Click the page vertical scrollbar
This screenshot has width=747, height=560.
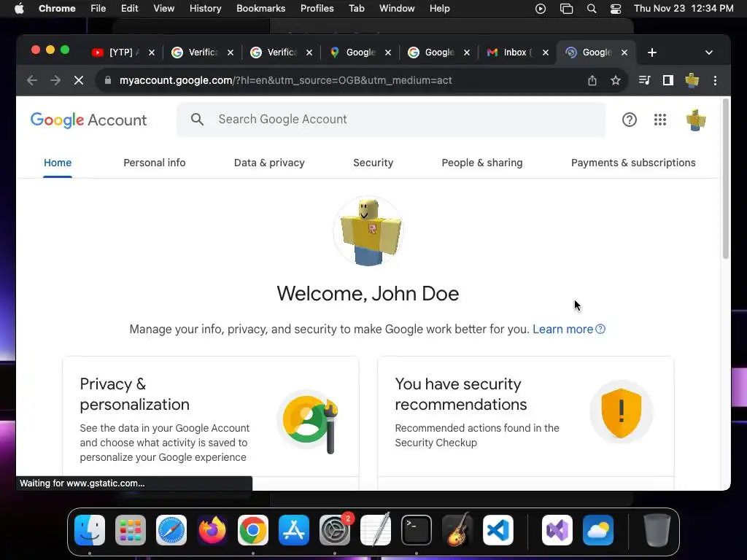(x=726, y=179)
